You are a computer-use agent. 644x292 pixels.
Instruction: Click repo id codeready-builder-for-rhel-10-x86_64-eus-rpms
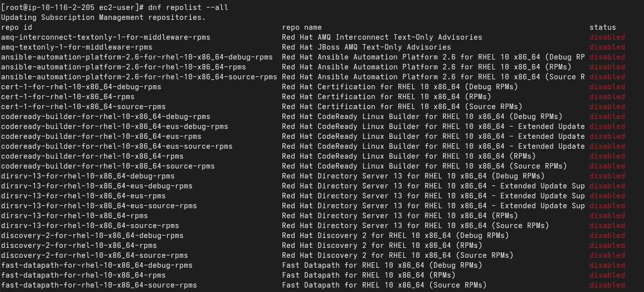(x=101, y=136)
